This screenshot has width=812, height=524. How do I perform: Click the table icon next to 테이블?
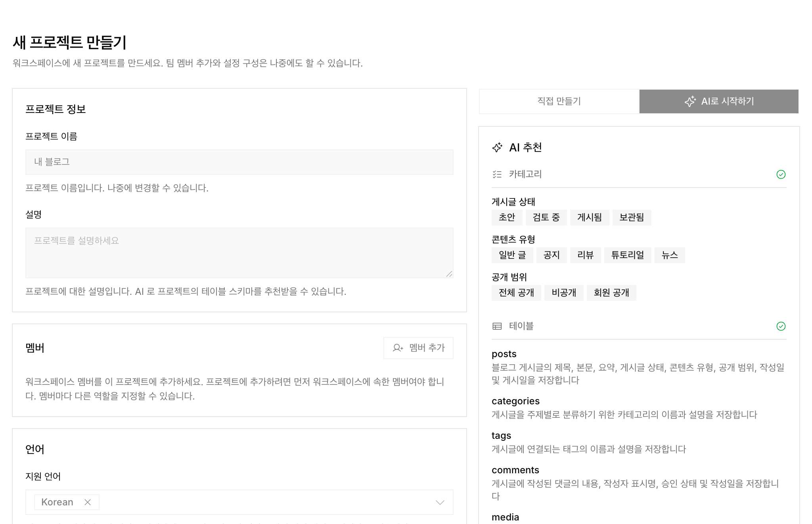point(497,326)
